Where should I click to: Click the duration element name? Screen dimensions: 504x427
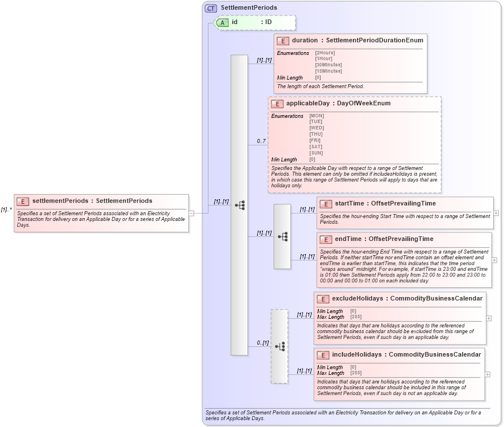pos(305,40)
